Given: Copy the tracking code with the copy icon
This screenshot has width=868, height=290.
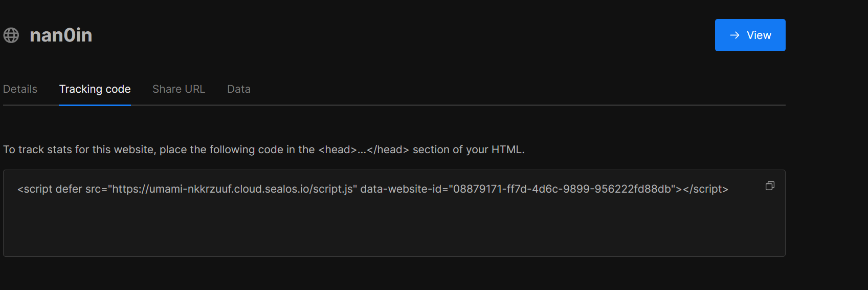Looking at the screenshot, I should point(770,186).
